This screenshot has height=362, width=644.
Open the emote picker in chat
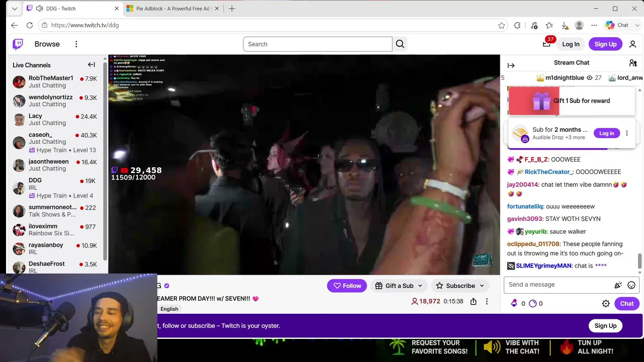click(x=631, y=285)
